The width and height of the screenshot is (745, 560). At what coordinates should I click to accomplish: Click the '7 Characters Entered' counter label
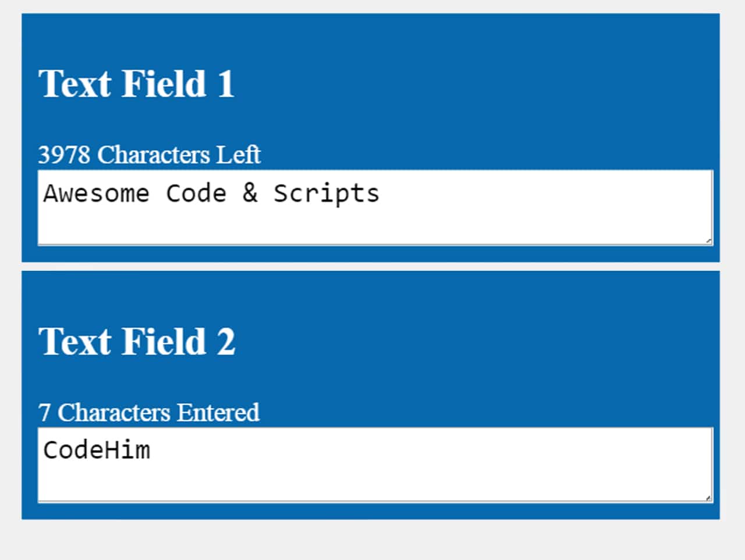click(148, 412)
